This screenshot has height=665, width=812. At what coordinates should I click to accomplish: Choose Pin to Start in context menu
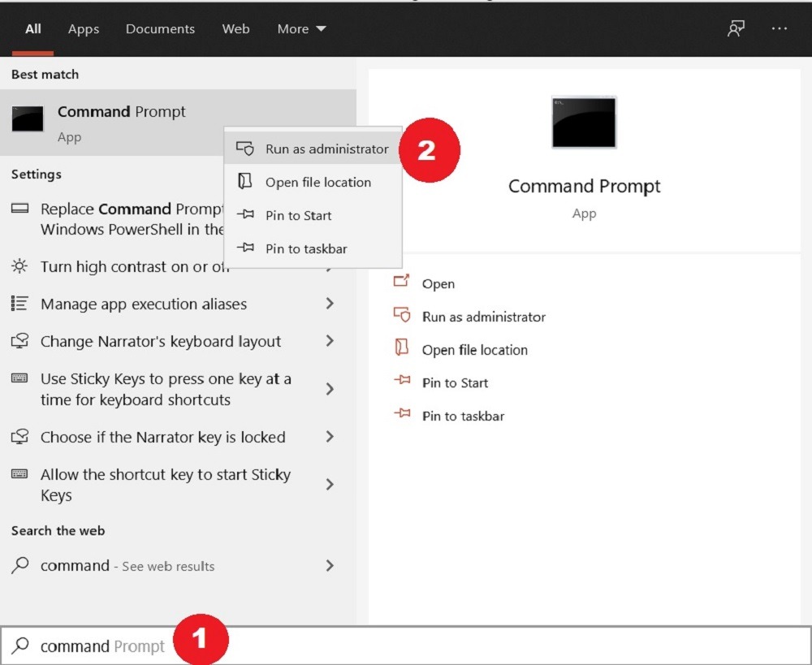click(298, 215)
